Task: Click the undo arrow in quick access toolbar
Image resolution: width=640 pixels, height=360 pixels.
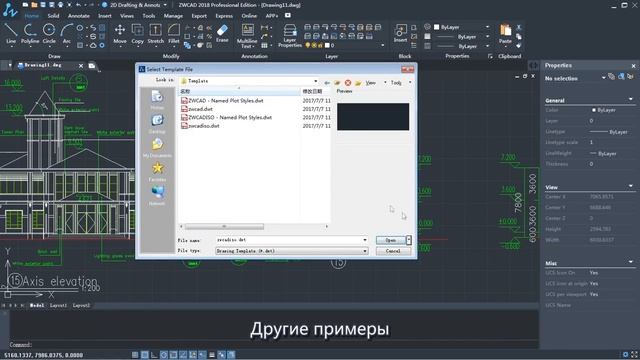Action: click(x=78, y=5)
